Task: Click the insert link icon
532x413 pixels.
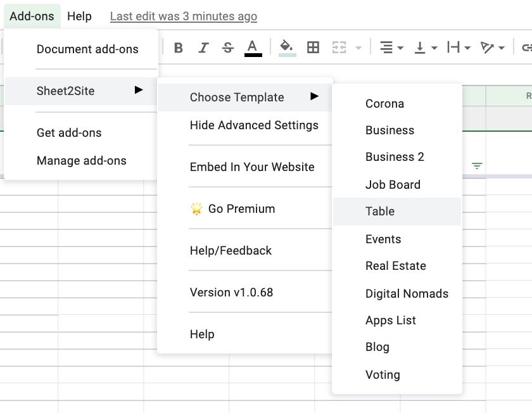Action: coord(526,48)
